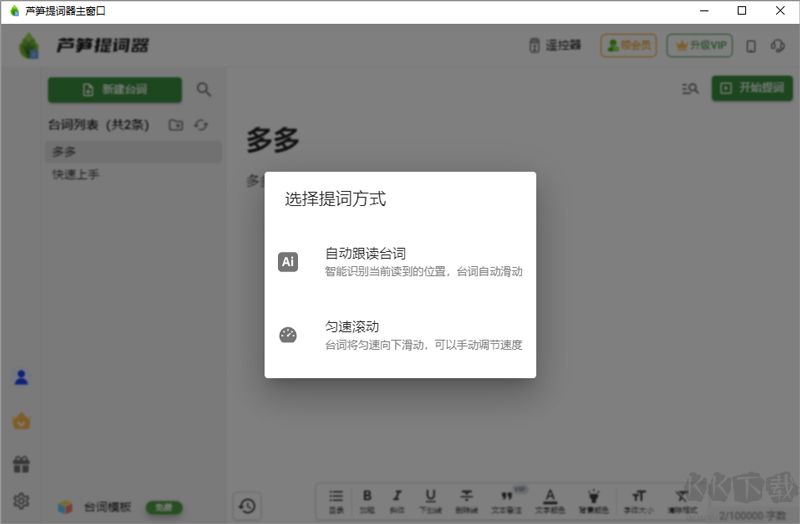Image resolution: width=800 pixels, height=524 pixels.
Task: Open the mobile phone icon in header
Action: 751,46
